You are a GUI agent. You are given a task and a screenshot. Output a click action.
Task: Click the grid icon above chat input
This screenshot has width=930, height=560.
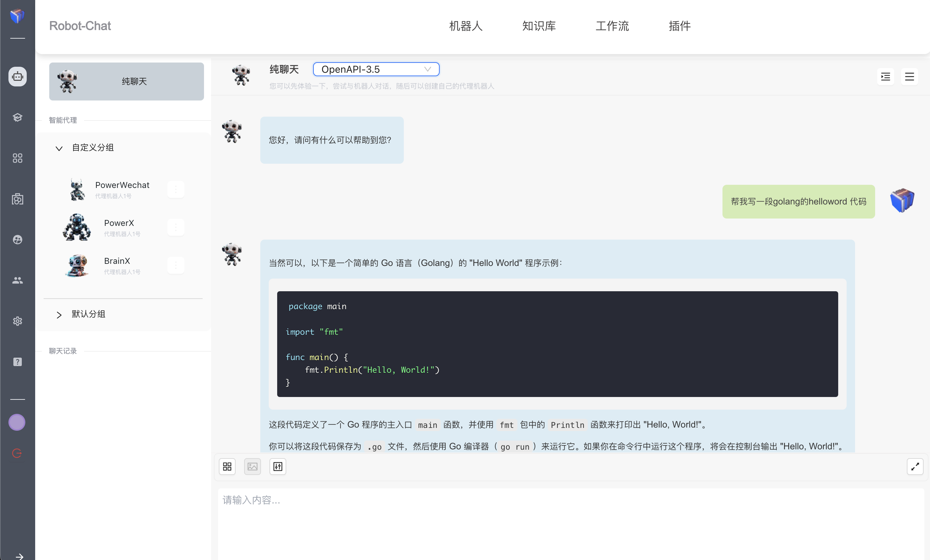tap(227, 467)
